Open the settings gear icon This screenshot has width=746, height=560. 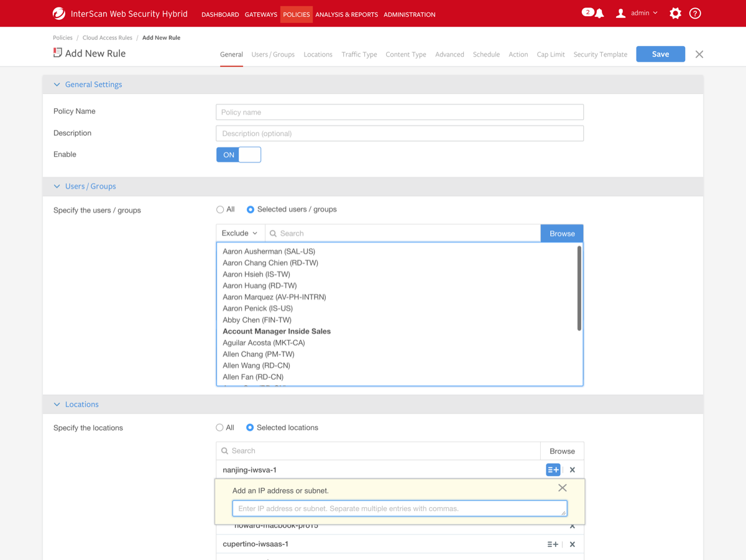[675, 13]
